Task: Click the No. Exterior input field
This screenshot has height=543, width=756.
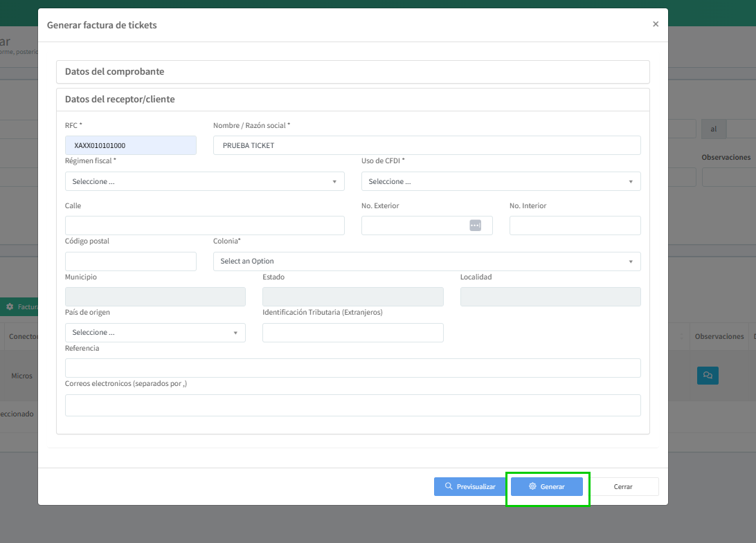Action: tap(426, 226)
